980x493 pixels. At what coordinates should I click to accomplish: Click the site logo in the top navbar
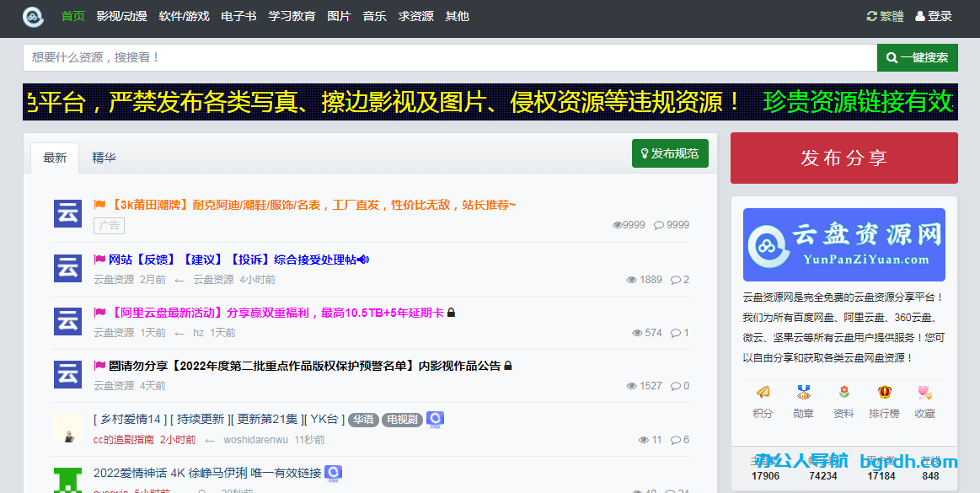coord(33,17)
